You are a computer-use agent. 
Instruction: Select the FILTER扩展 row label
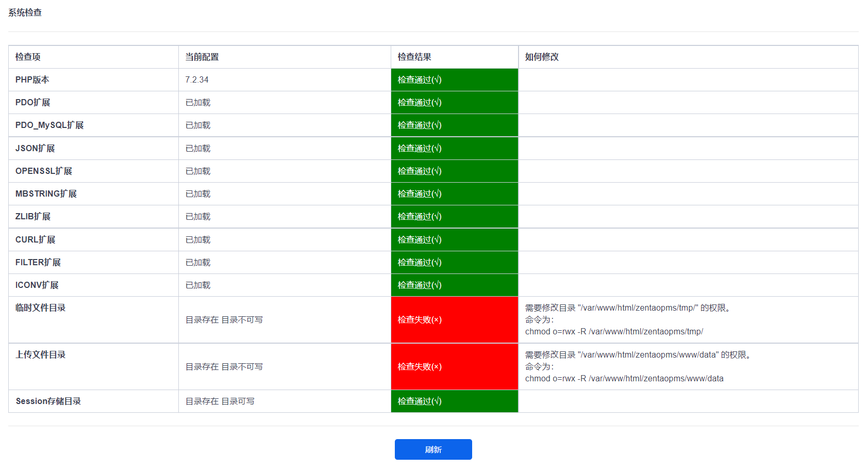click(x=38, y=262)
